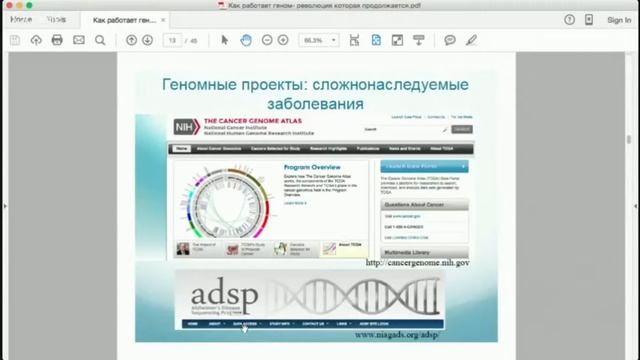This screenshot has width=640, height=360.
Task: Click the slide title Геномные проекты
Action: (316, 94)
